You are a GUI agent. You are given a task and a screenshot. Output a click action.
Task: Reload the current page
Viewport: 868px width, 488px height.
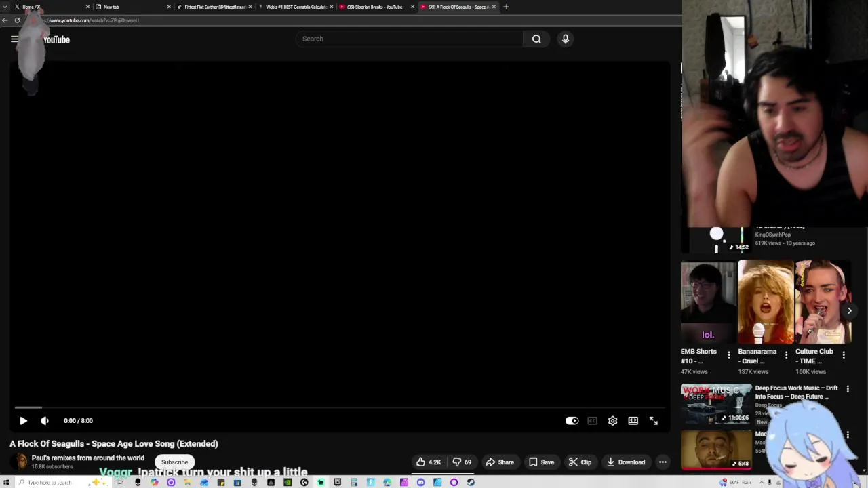pos(17,20)
